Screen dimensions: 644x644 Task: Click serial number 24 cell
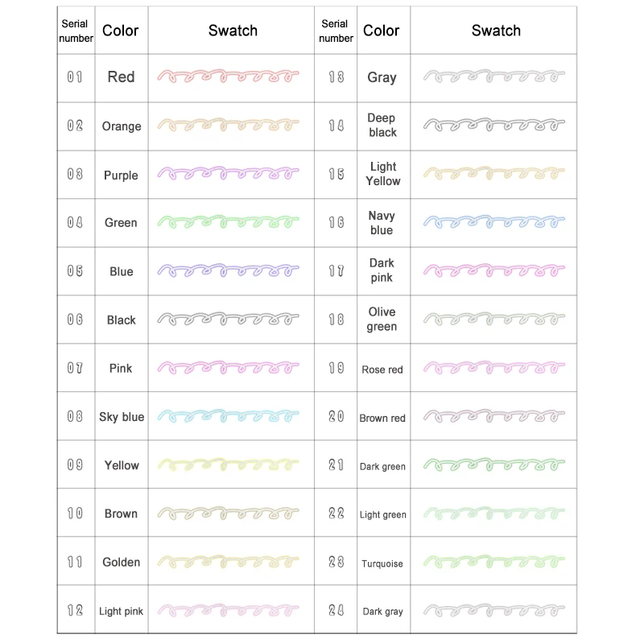[x=336, y=611]
